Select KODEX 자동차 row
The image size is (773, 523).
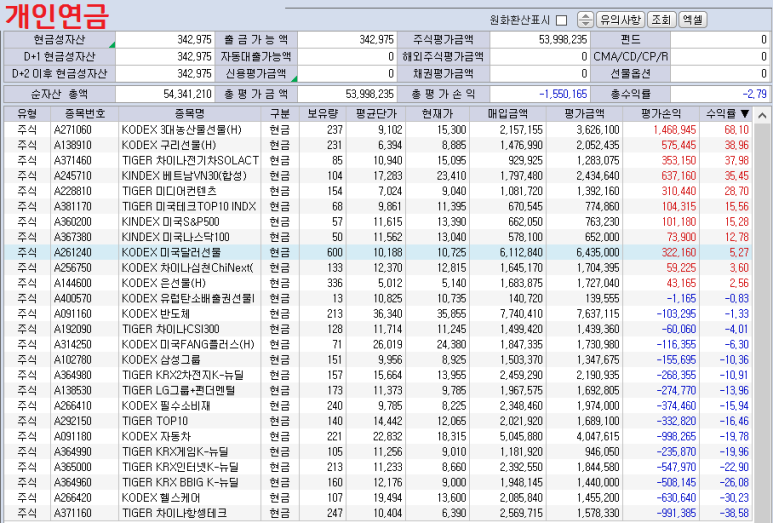point(378,436)
